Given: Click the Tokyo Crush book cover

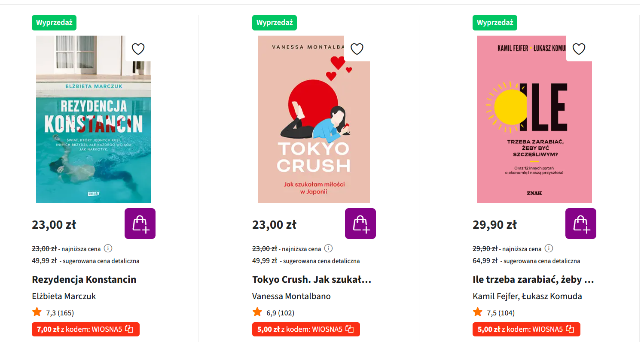Looking at the screenshot, I should 314,129.
